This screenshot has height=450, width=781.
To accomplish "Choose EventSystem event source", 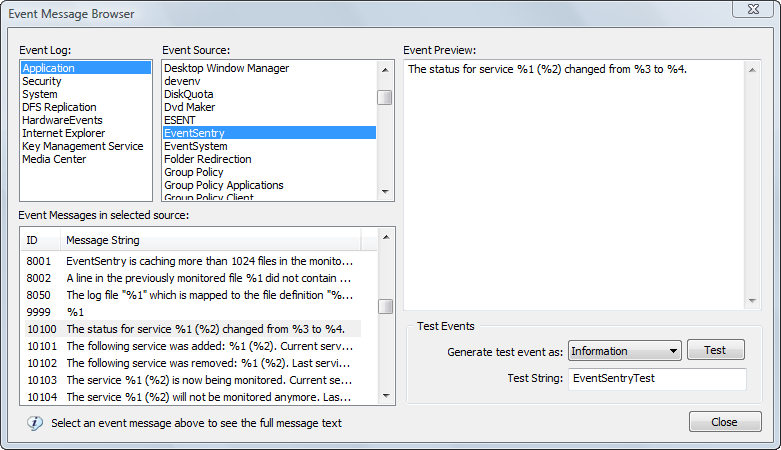I will coord(269,146).
